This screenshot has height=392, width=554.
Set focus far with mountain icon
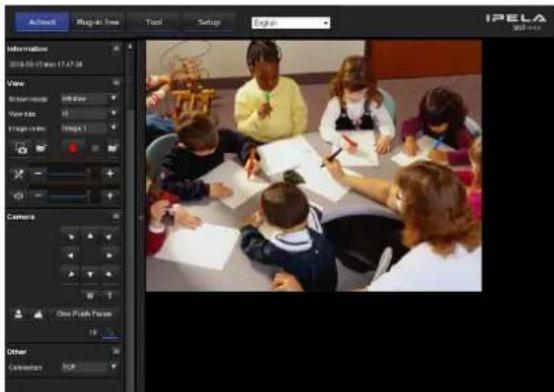pos(38,314)
